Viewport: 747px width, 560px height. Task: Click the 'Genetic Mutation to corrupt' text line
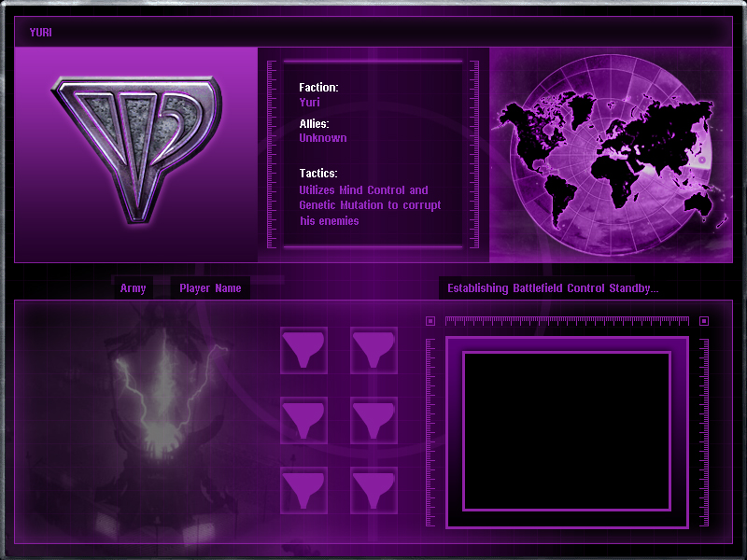pyautogui.click(x=370, y=205)
